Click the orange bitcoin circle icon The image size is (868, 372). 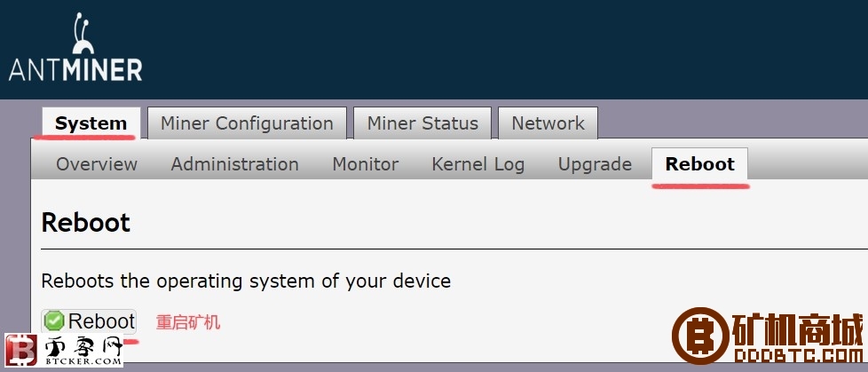(699, 336)
